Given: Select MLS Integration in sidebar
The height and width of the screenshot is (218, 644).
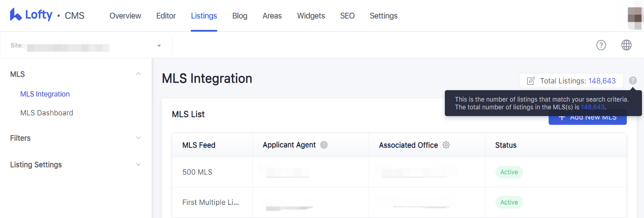Looking at the screenshot, I should pyautogui.click(x=45, y=94).
